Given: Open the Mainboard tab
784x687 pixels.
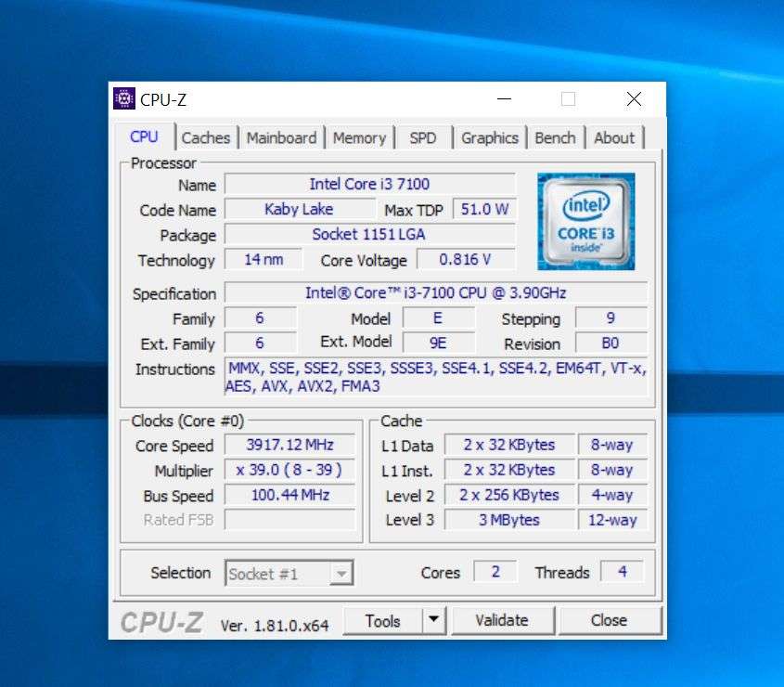Looking at the screenshot, I should [281, 138].
